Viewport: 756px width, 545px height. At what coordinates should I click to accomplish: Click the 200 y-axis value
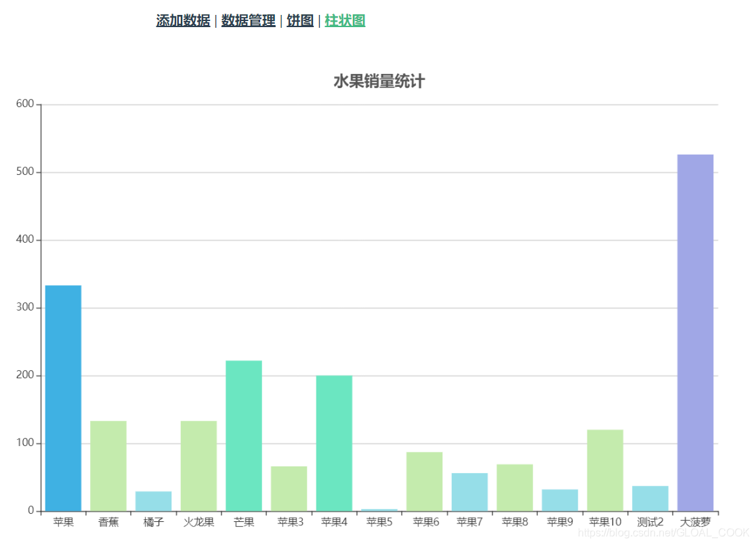click(x=25, y=375)
